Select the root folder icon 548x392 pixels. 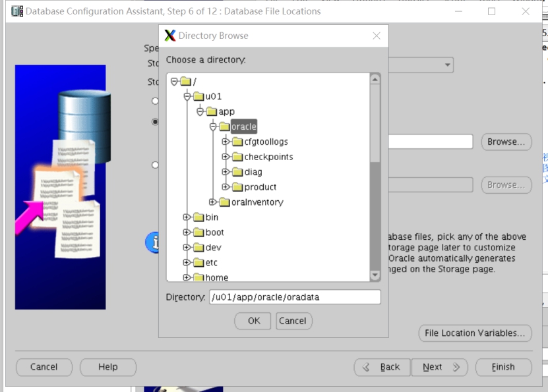tap(185, 82)
